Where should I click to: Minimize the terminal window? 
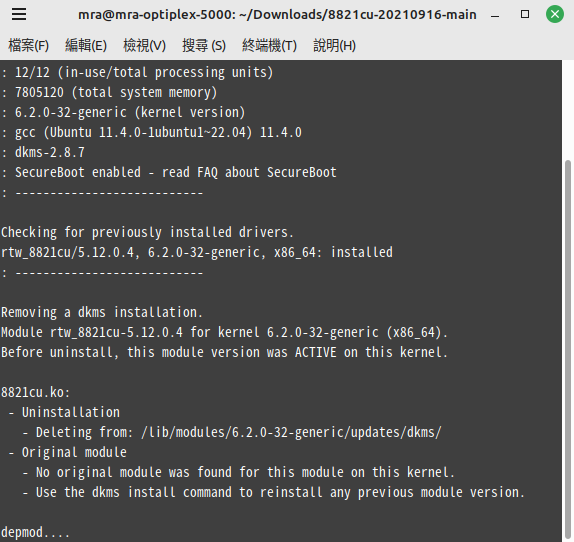click(x=495, y=15)
